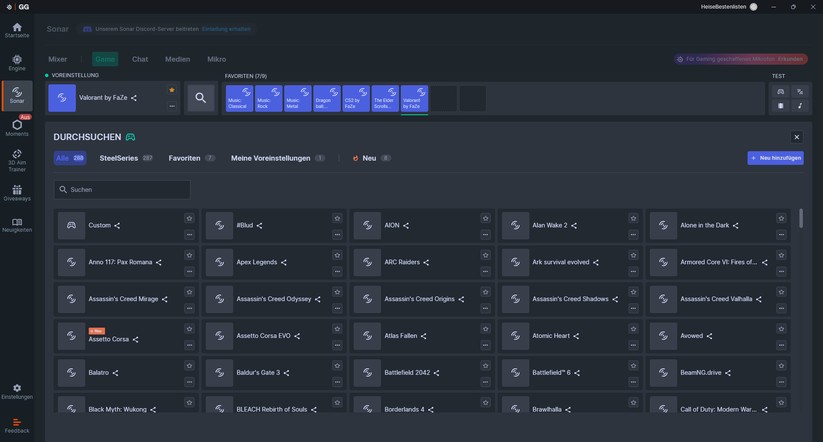The width and height of the screenshot is (823, 442).
Task: Toggle favorite star for AION preset
Action: [485, 218]
